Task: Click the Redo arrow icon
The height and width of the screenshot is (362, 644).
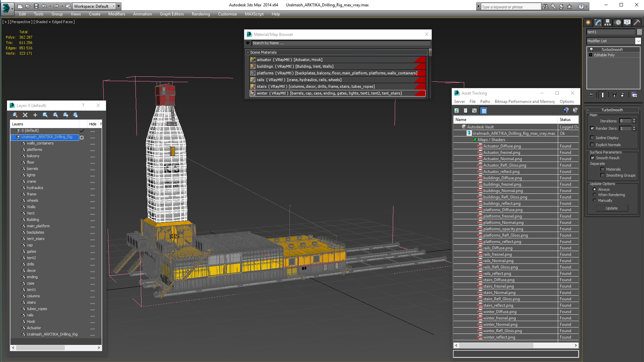Action: coord(56,6)
